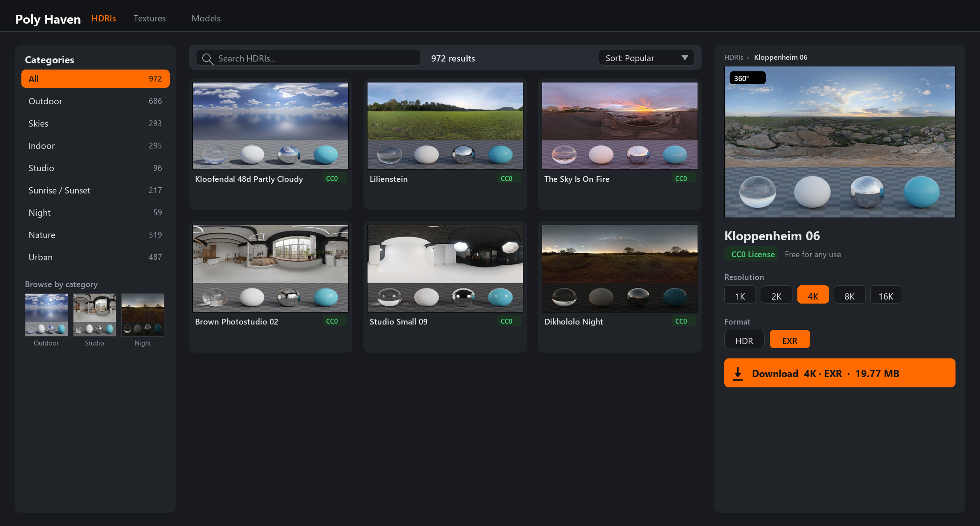Viewport: 980px width, 526px height.
Task: Open the HDRIs tab
Action: pos(104,18)
